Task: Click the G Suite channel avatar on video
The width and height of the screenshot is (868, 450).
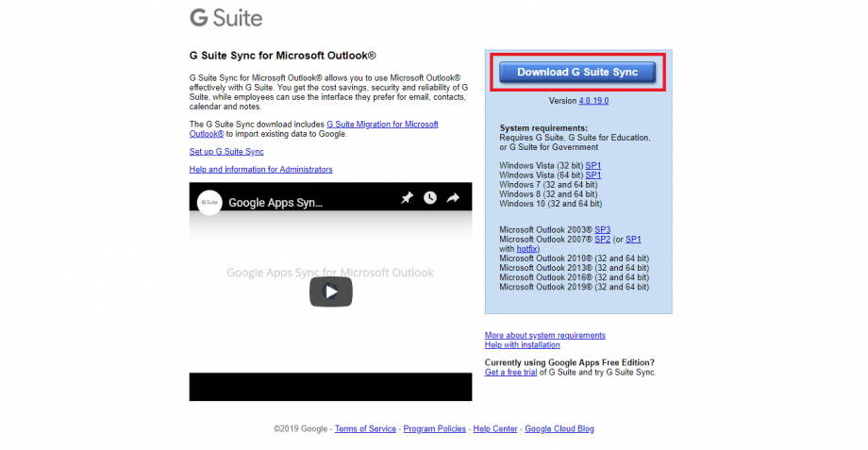Action: pos(209,203)
